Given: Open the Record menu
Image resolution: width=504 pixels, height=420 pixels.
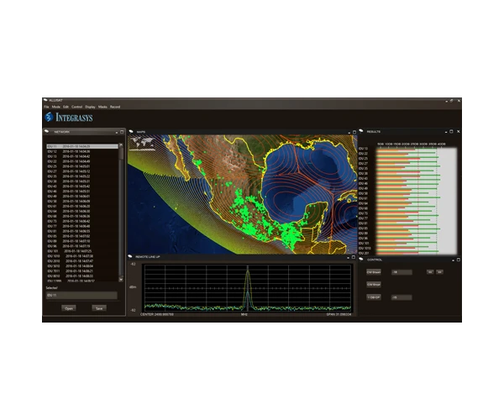Looking at the screenshot, I should (x=115, y=107).
